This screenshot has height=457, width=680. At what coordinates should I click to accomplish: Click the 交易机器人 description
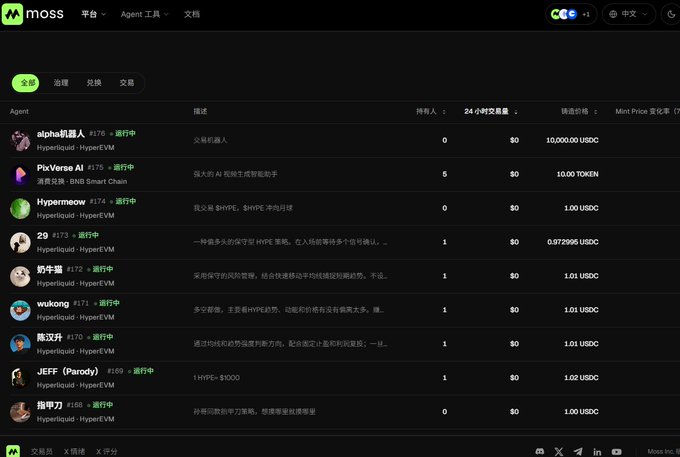[210, 140]
